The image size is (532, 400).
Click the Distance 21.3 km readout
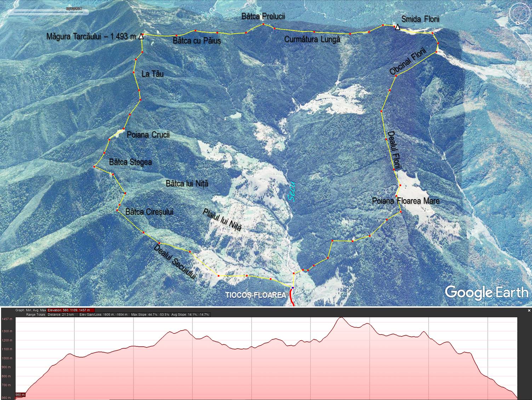[61, 314]
